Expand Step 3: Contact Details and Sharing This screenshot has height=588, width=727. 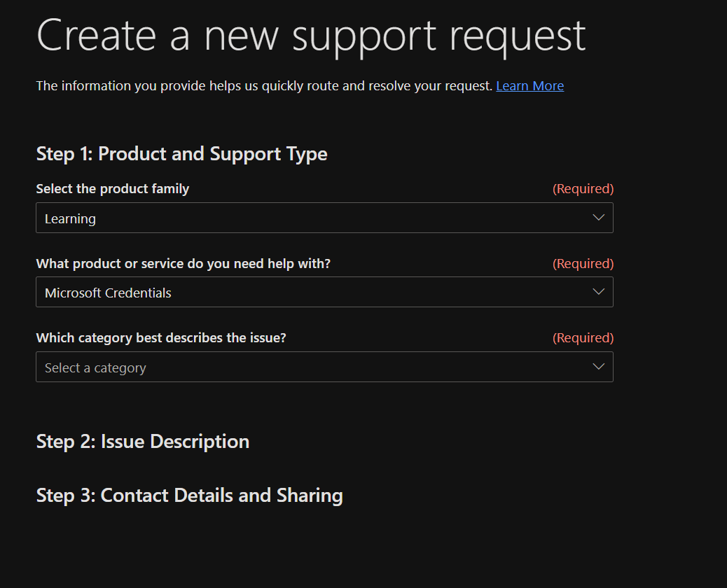tap(189, 496)
